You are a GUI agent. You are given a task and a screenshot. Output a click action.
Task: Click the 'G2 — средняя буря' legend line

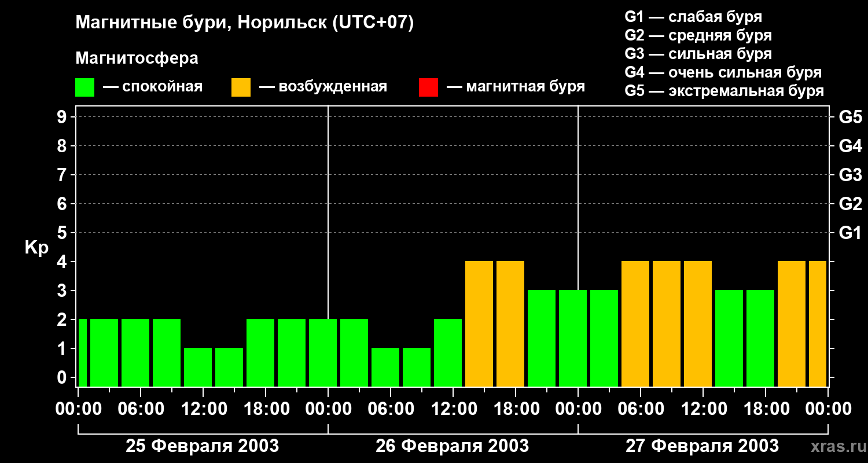pos(698,35)
